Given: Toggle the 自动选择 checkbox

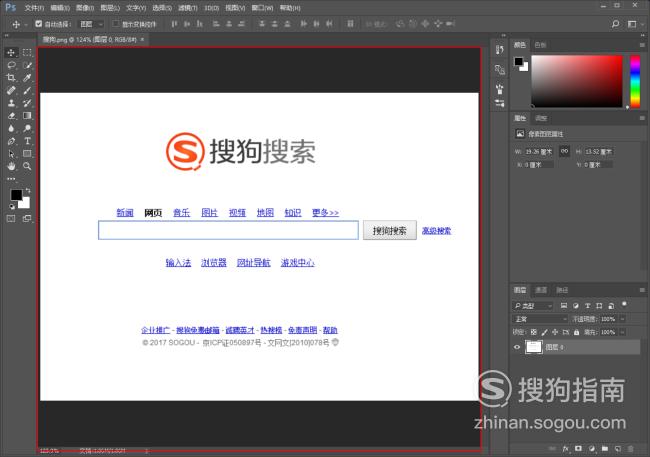Looking at the screenshot, I should pos(39,24).
